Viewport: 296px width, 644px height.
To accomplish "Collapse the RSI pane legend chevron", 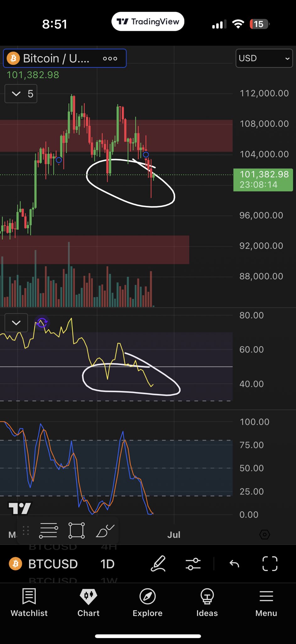I will click(x=16, y=323).
